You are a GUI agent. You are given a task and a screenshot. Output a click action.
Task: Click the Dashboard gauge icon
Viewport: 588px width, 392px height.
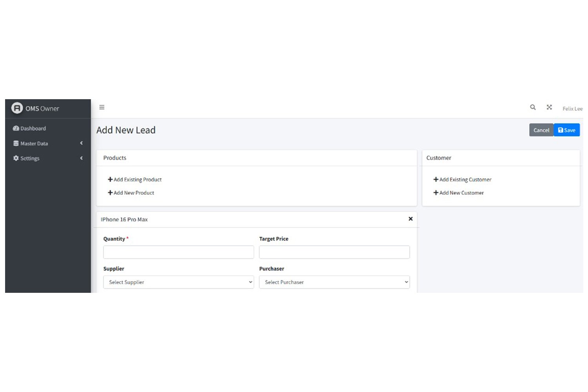tap(16, 129)
